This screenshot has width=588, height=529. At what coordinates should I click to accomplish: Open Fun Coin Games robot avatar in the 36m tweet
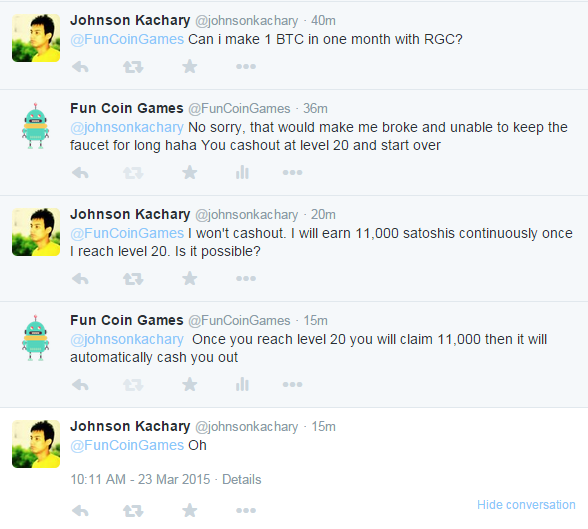click(36, 126)
